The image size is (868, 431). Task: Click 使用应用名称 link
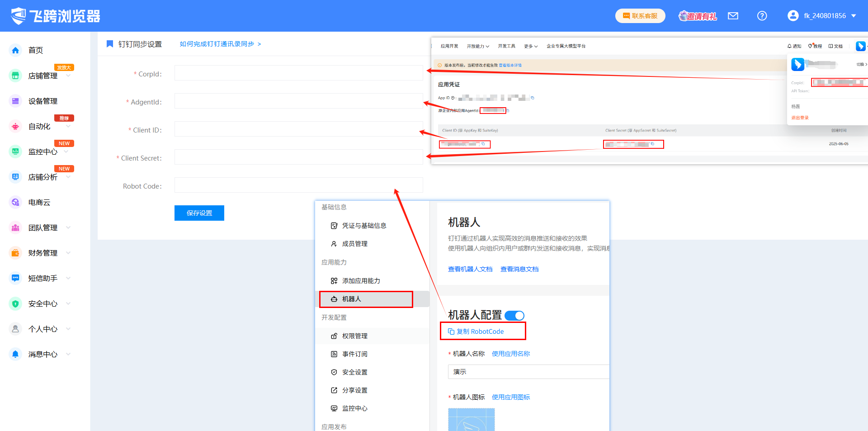pyautogui.click(x=511, y=354)
